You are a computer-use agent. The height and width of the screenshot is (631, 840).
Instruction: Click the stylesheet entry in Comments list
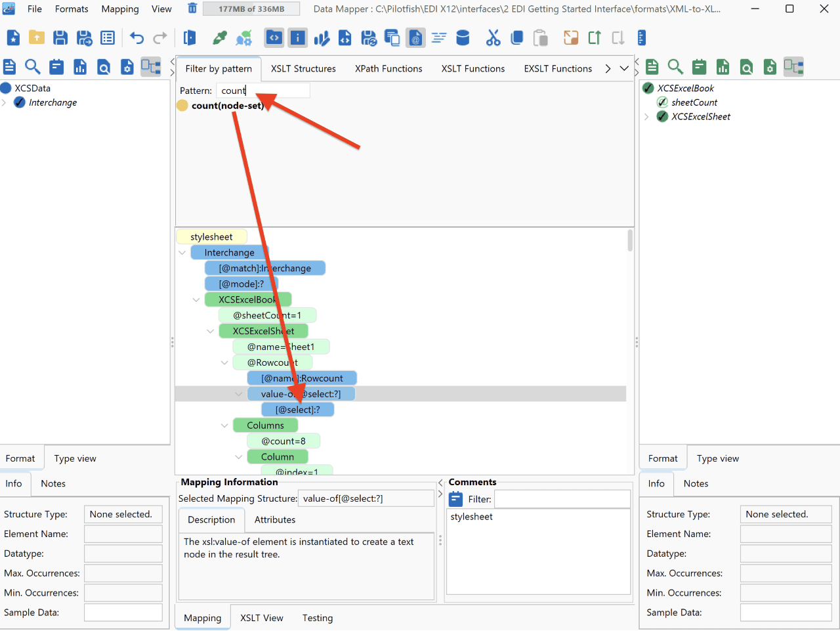472,517
